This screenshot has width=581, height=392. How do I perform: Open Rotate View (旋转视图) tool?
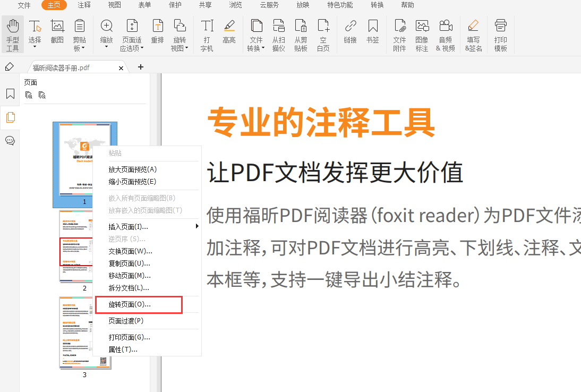click(180, 35)
